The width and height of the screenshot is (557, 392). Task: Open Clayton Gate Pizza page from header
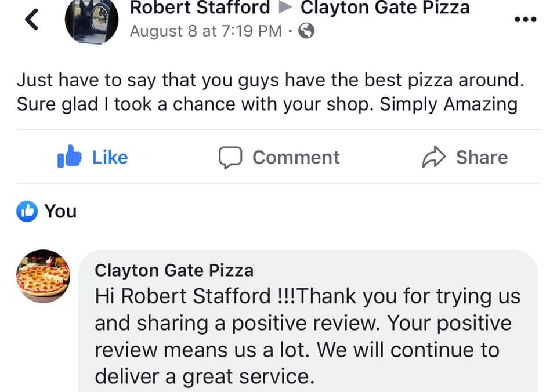385,8
